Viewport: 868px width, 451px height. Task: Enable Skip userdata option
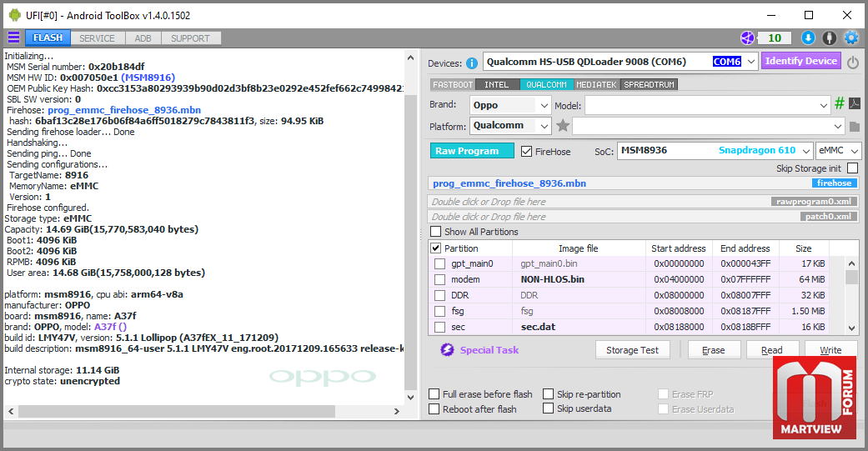[x=548, y=408]
